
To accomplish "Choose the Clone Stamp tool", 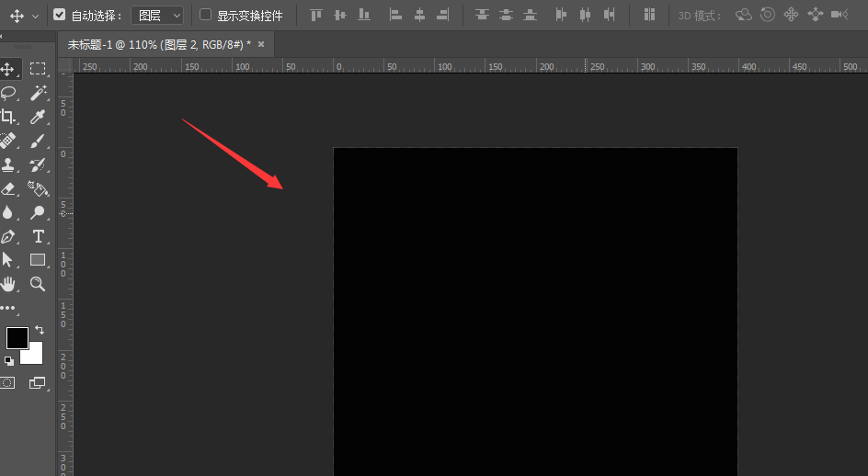I will 8,165.
